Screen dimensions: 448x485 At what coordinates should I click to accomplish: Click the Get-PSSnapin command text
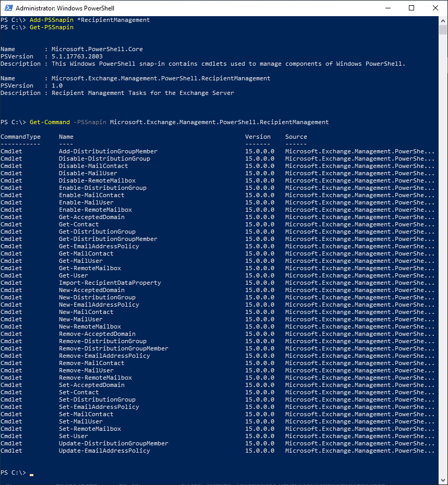coord(51,27)
